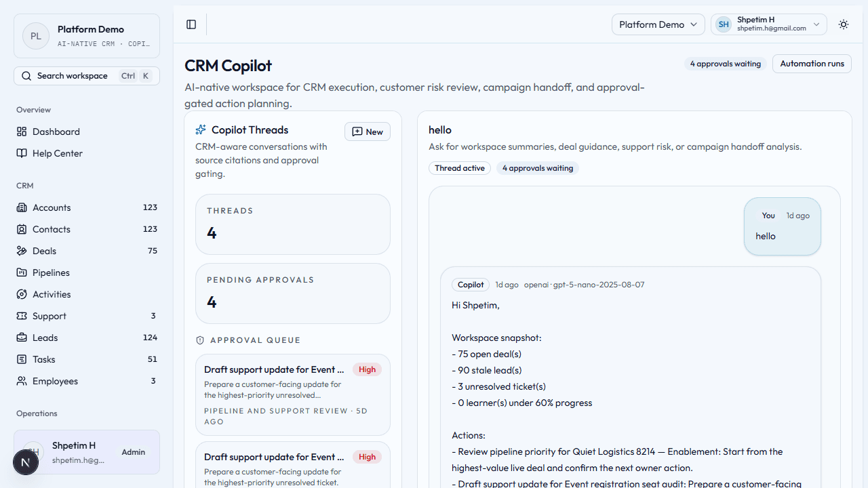Expand the Shpetim H account dropdown
This screenshot has width=868, height=488.
point(768,24)
